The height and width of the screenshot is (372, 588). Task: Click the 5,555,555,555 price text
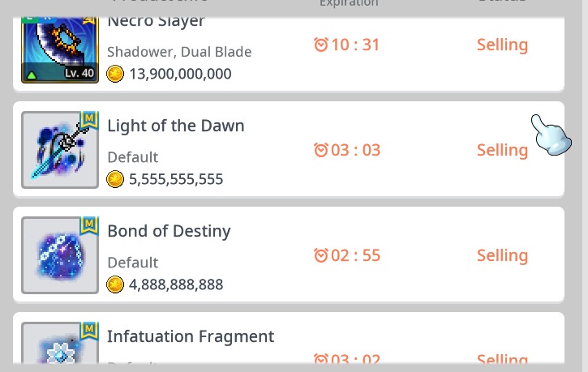click(x=176, y=180)
